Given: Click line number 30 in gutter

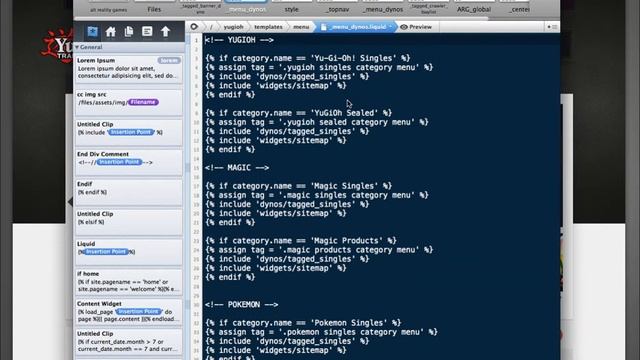Looking at the screenshot, I should point(196,305).
